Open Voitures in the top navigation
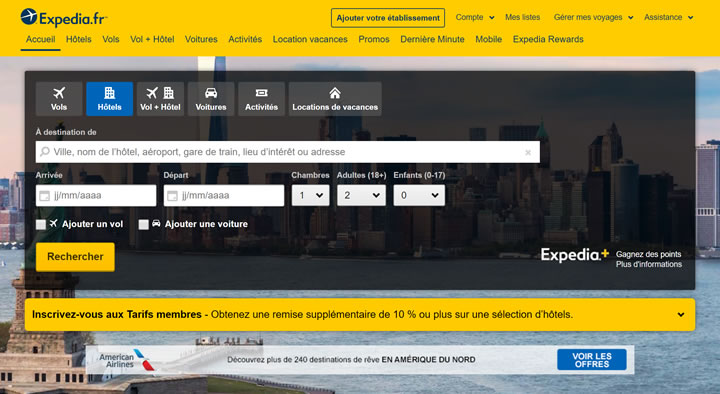 click(201, 39)
